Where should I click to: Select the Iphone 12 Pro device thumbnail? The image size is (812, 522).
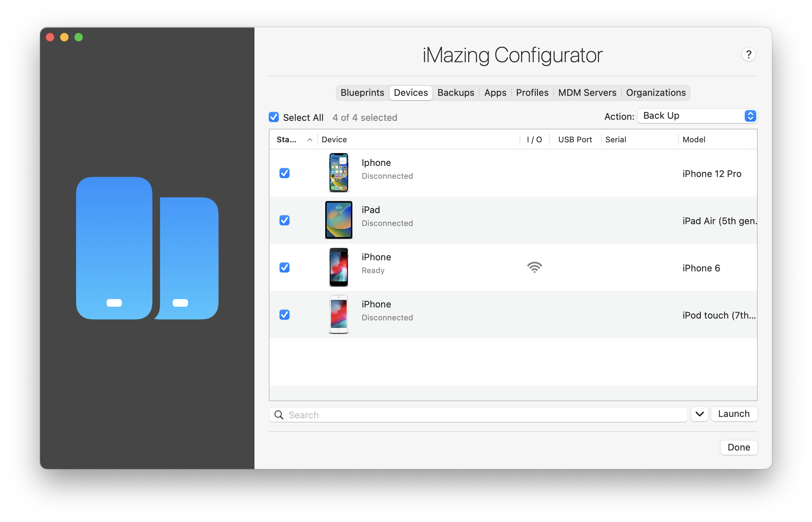tap(338, 173)
